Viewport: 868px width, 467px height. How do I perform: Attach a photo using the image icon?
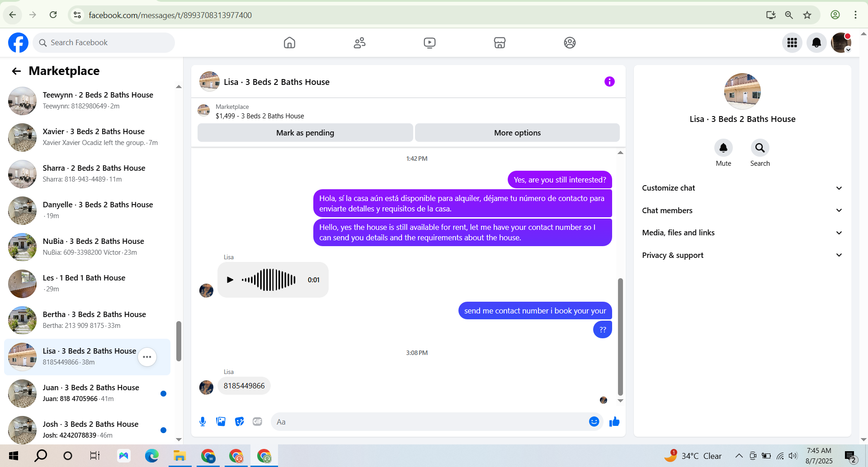(x=221, y=422)
